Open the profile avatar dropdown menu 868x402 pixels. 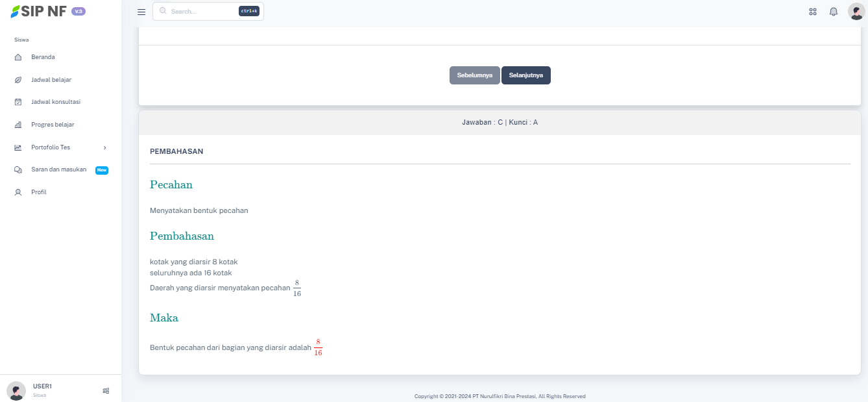856,11
